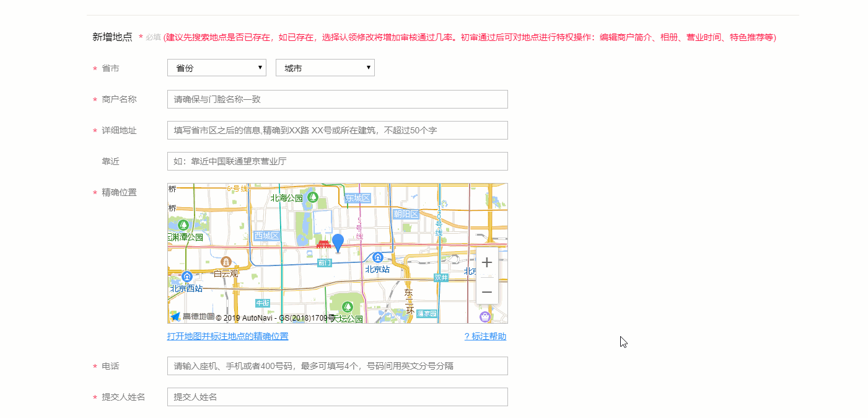Click the subway station icon near 北京西站
The image size is (868, 418).
click(186, 277)
